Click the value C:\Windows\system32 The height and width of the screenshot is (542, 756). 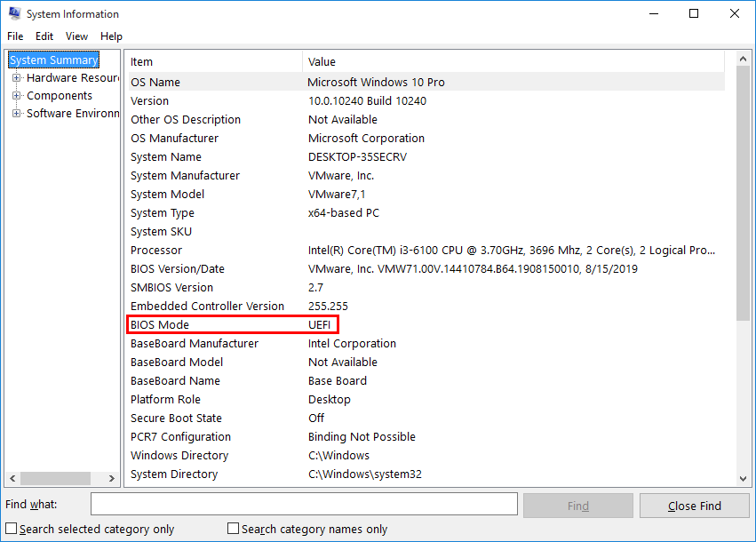pos(365,474)
